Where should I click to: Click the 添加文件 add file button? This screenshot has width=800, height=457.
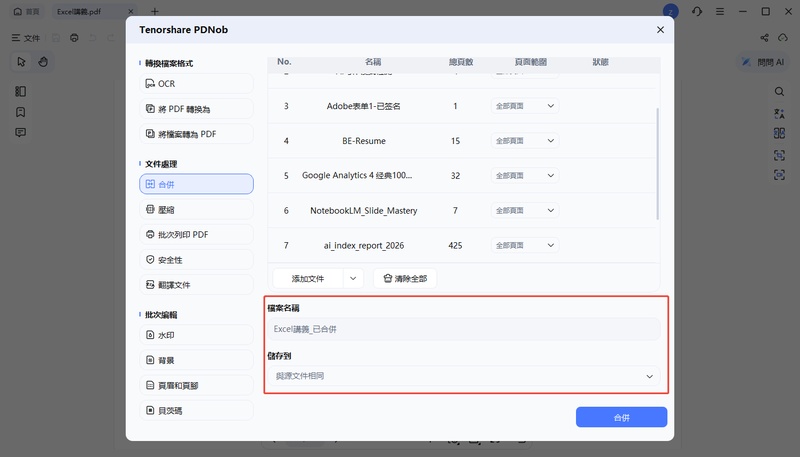pyautogui.click(x=308, y=278)
